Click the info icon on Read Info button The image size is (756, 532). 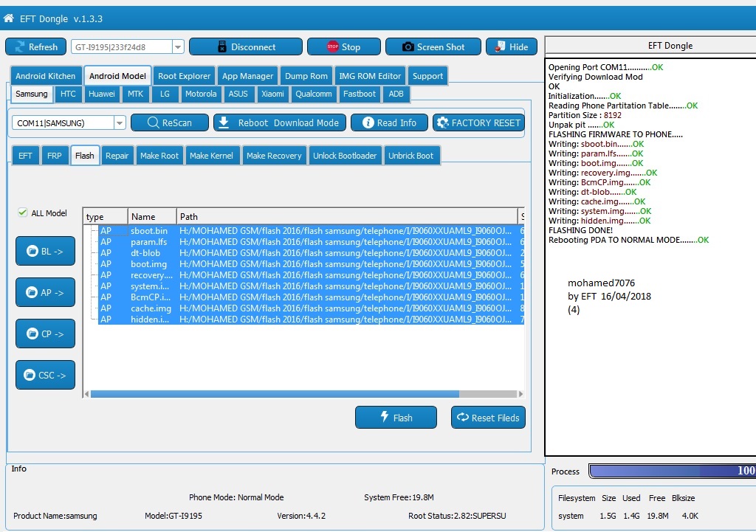[x=368, y=122]
